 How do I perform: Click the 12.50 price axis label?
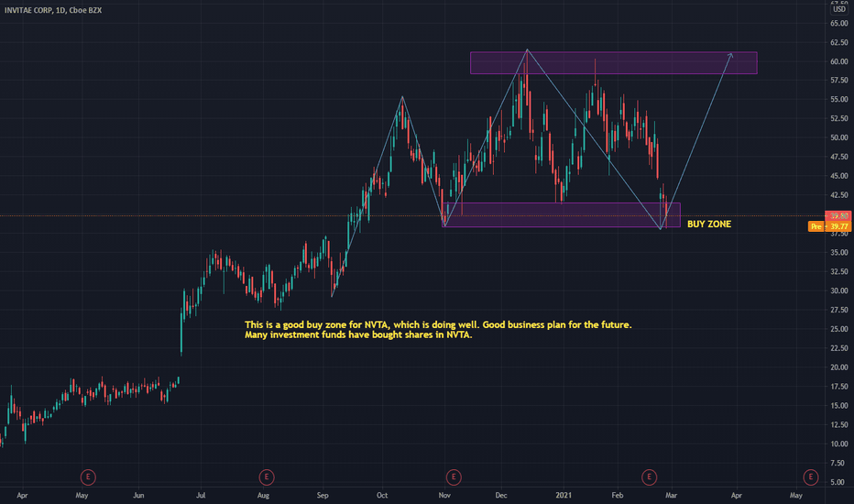click(838, 424)
